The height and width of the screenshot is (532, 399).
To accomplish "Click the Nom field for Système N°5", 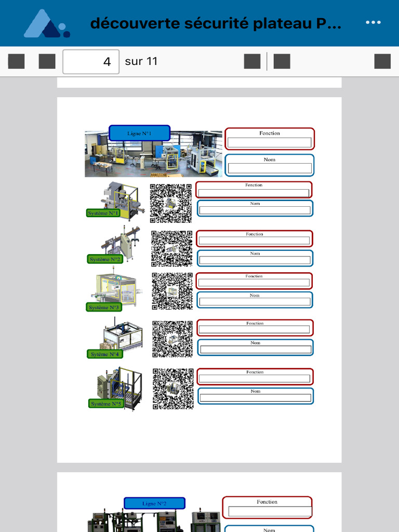I will (256, 398).
